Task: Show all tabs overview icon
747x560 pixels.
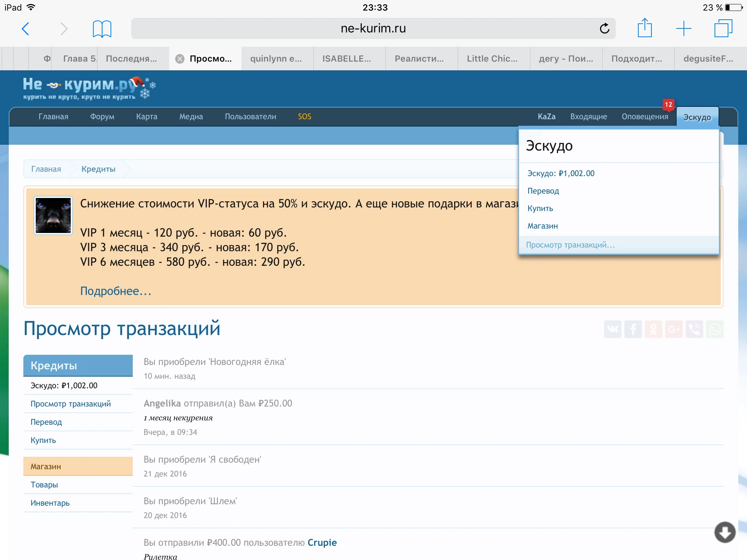Action: coord(723,28)
